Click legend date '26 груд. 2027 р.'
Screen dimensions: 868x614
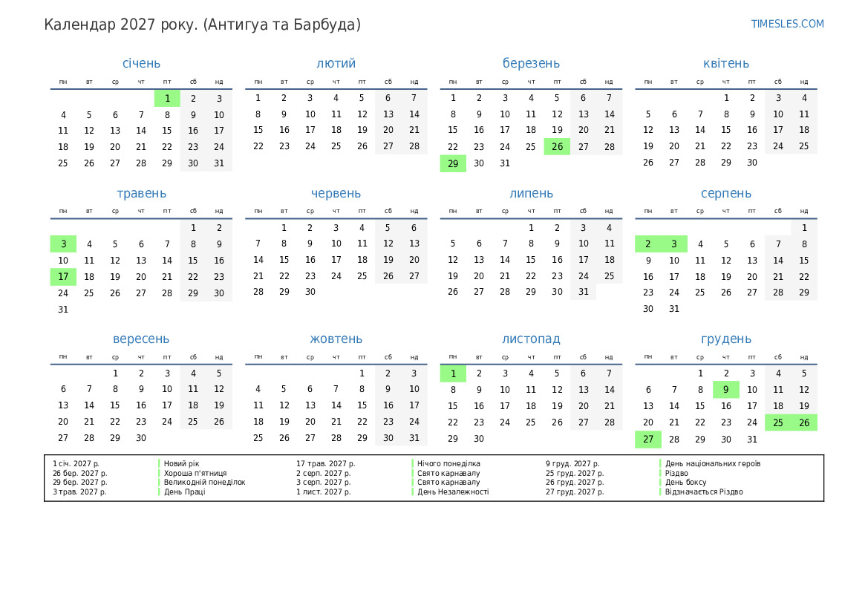(575, 483)
